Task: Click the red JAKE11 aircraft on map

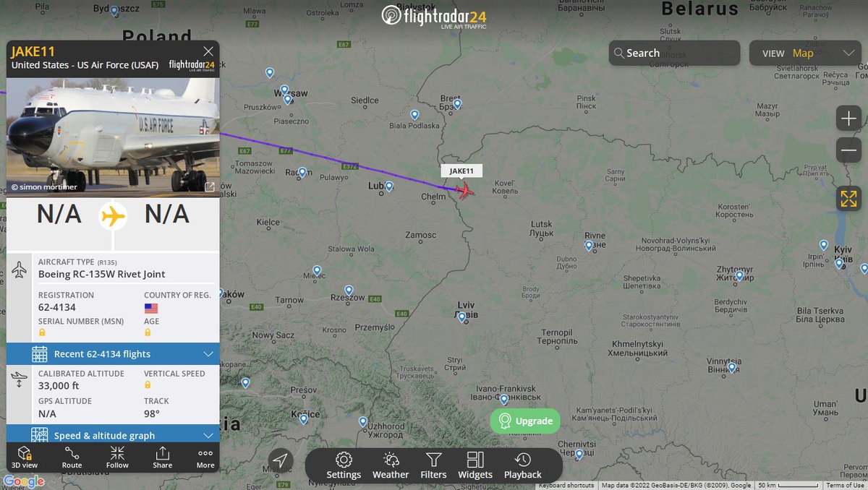Action: pos(464,190)
